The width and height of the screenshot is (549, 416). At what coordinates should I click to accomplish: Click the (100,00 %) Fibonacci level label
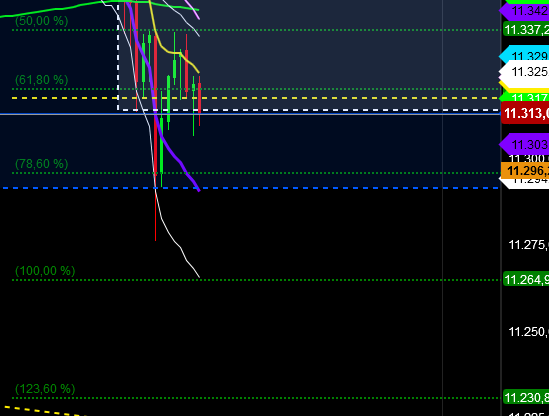click(x=45, y=271)
